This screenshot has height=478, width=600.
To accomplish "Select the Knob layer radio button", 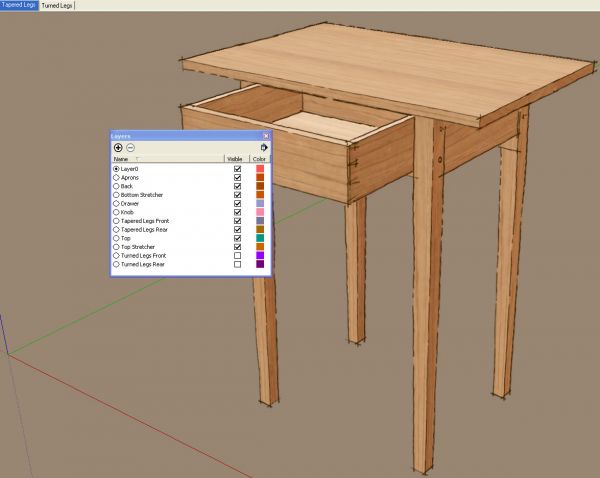I will [x=116, y=212].
